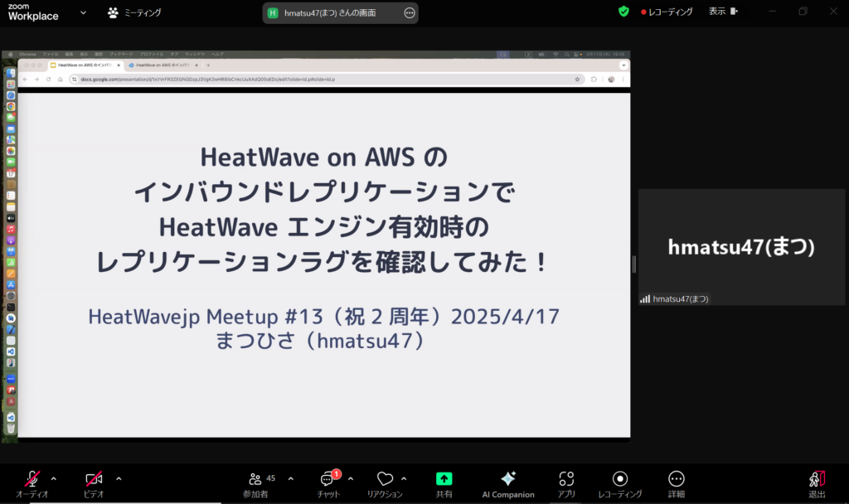Bookmark the page with the star icon

(x=577, y=79)
